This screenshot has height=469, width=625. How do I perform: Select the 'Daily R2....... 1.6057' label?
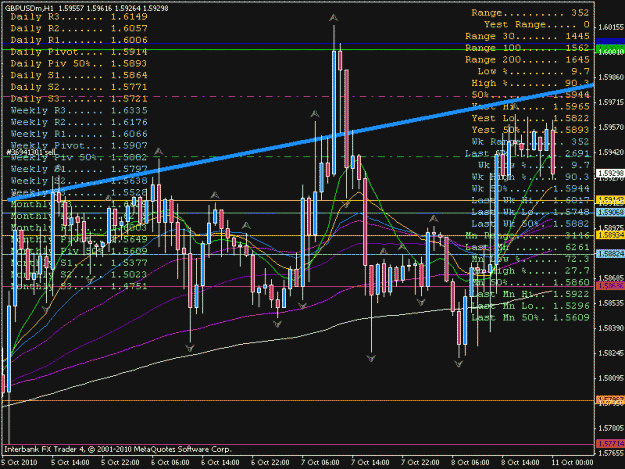click(79, 28)
